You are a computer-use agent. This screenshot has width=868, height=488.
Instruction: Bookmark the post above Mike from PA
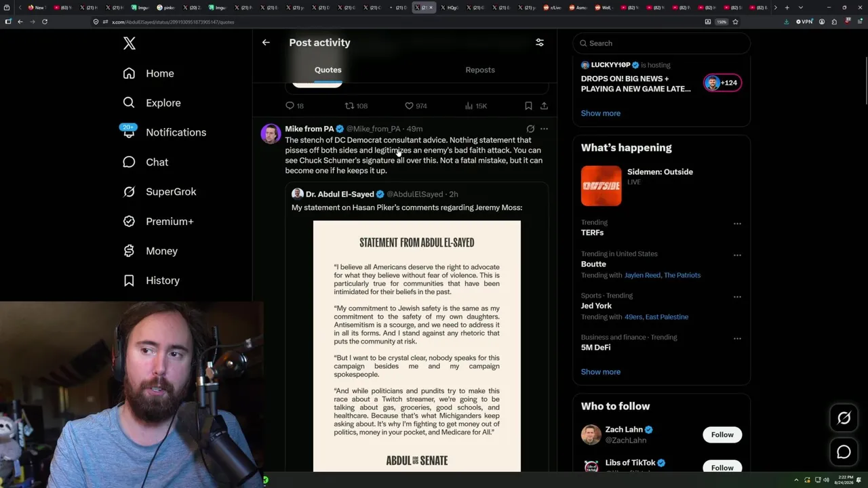528,106
